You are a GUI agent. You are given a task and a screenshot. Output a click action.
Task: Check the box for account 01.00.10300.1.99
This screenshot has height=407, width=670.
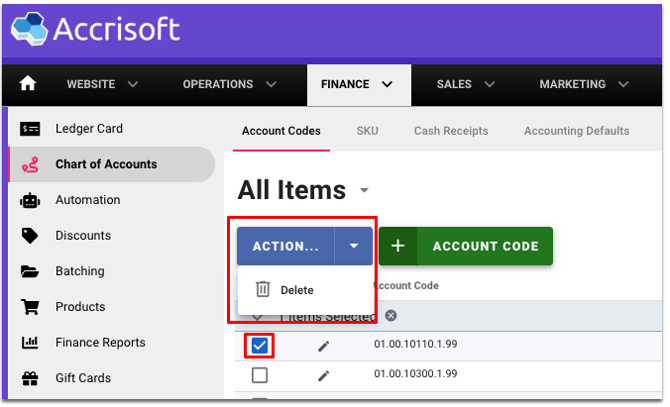click(259, 375)
